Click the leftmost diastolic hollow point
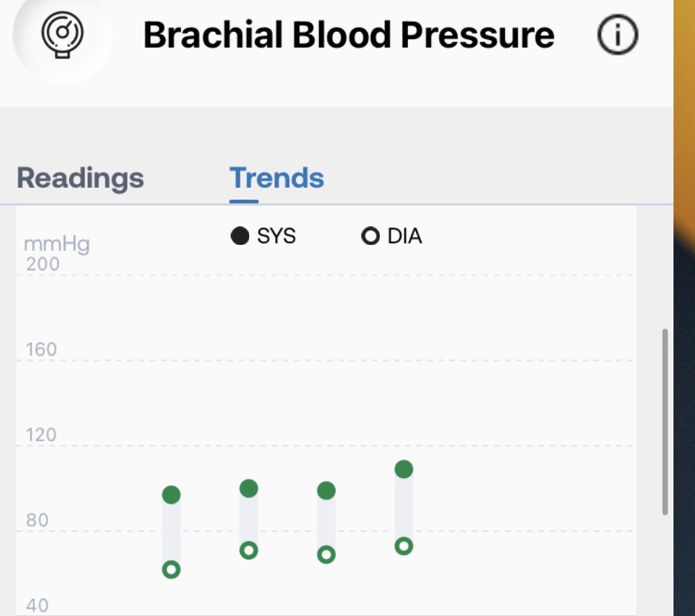This screenshot has height=616, width=695. pos(171,570)
